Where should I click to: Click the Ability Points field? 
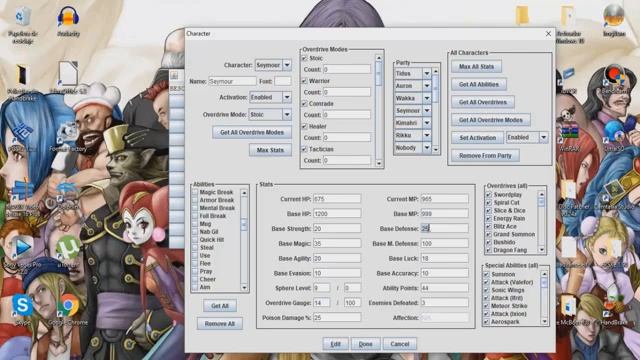tap(444, 288)
